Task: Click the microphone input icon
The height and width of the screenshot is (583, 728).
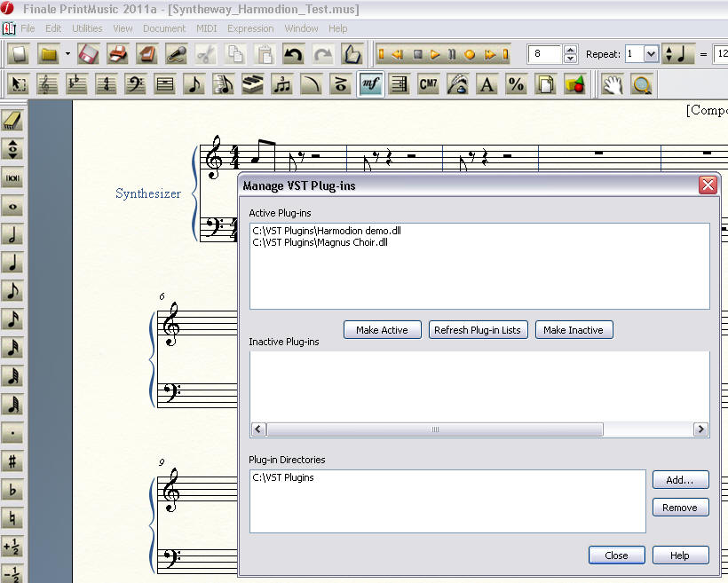Action: [x=177, y=54]
